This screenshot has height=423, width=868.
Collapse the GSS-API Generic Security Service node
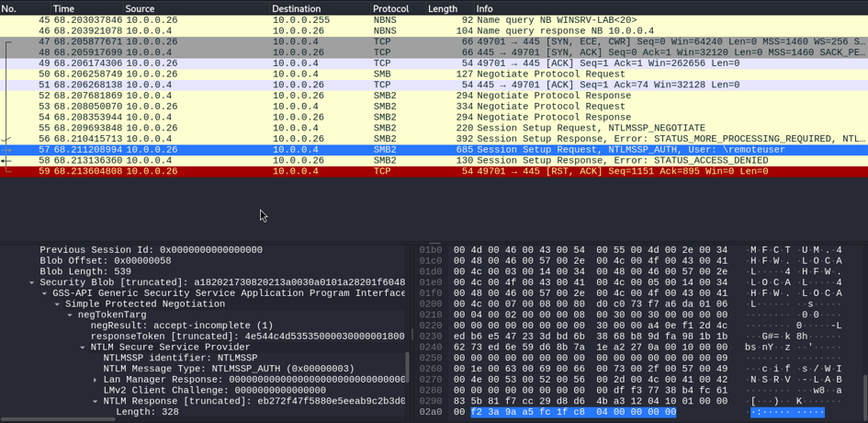[45, 293]
